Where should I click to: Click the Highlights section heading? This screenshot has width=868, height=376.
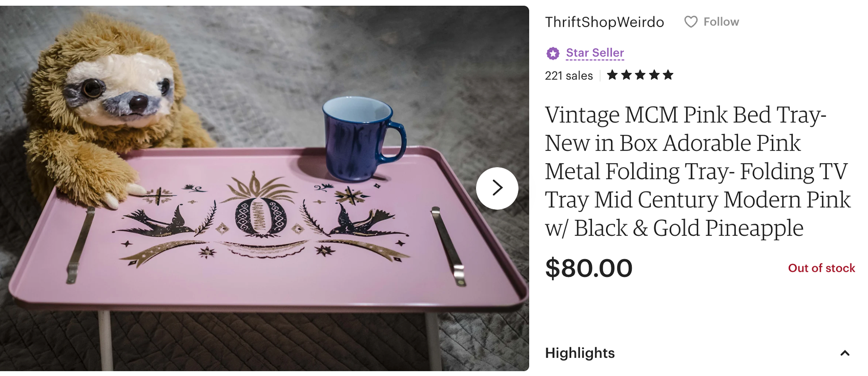coord(580,353)
